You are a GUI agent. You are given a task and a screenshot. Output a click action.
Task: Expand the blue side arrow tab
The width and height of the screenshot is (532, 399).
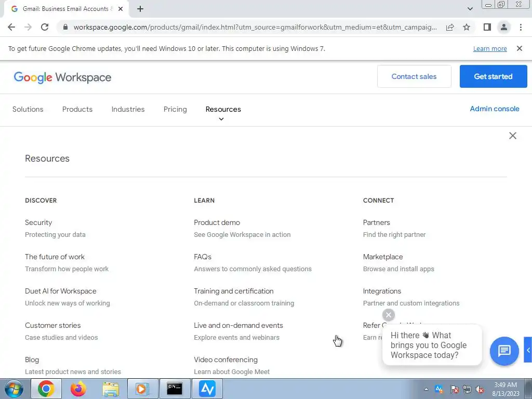(528, 350)
